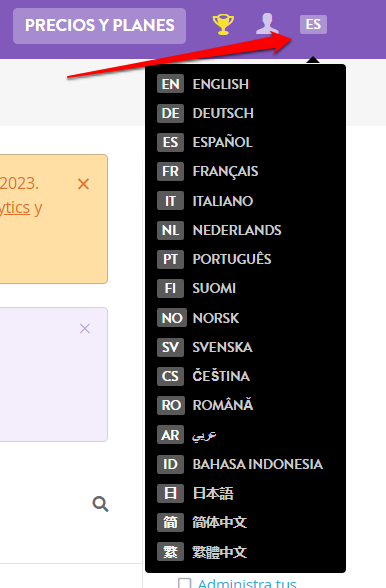Switch language to Italiano
The width and height of the screenshot is (386, 588).
coord(245,201)
